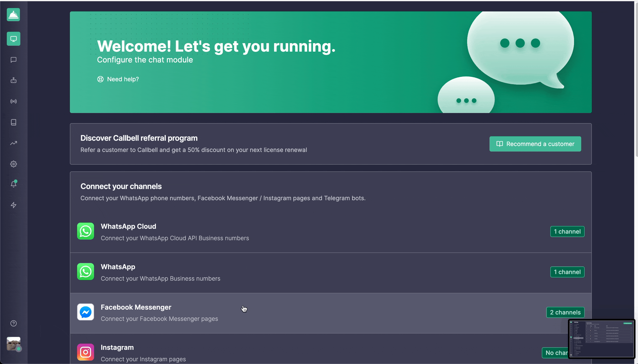Open the WhatsApp Cloud channel title
The width and height of the screenshot is (638, 364).
pyautogui.click(x=128, y=226)
